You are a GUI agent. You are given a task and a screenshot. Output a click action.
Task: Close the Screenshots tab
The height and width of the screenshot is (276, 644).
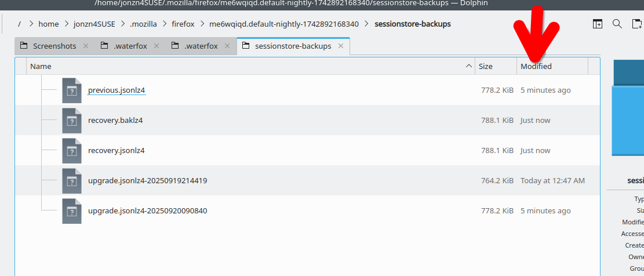click(x=86, y=46)
